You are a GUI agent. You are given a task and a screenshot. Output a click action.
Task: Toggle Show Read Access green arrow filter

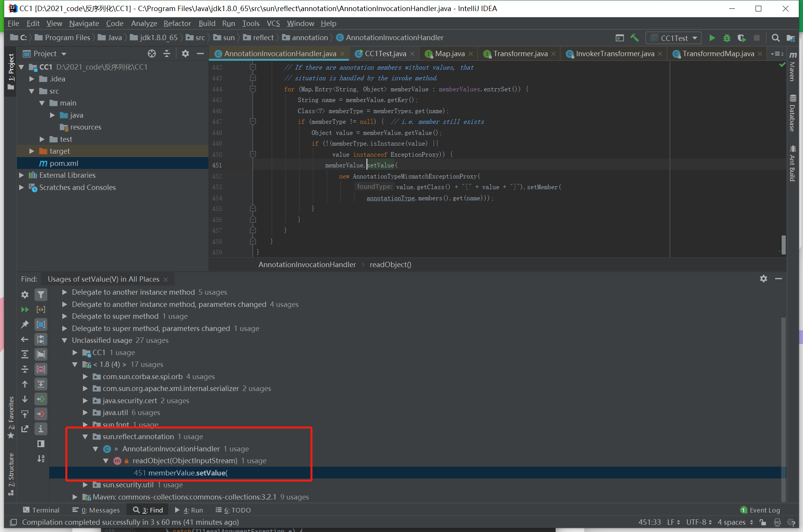coord(41,399)
